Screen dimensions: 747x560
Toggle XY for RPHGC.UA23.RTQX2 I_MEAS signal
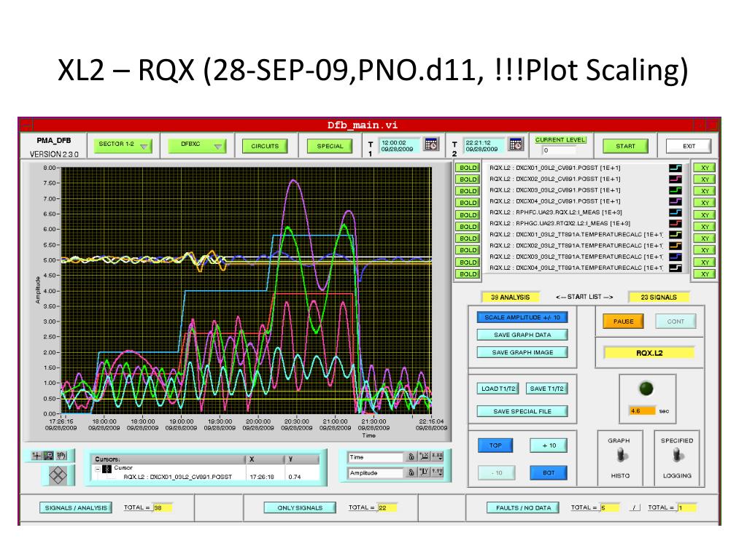[x=704, y=227]
